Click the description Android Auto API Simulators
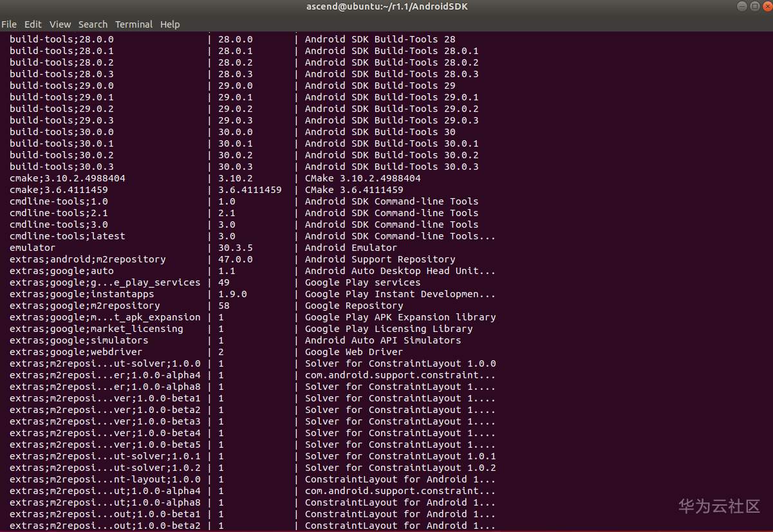This screenshot has height=532, width=773. click(x=383, y=340)
